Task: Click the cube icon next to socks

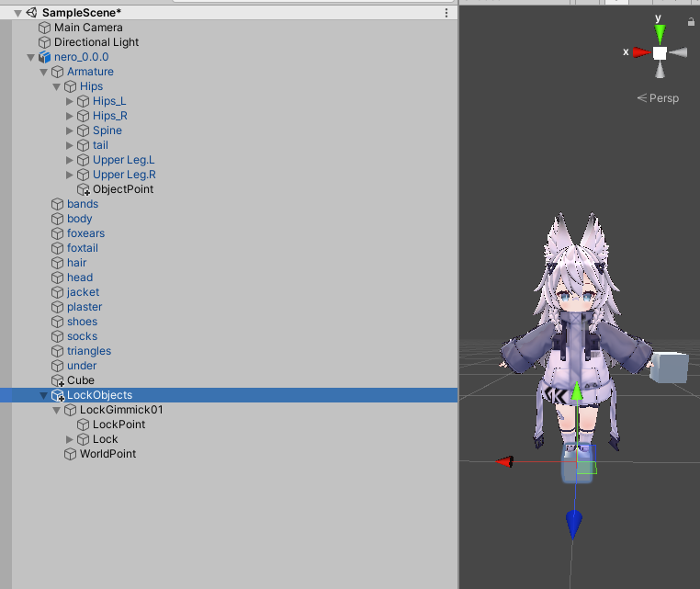Action: (x=57, y=336)
